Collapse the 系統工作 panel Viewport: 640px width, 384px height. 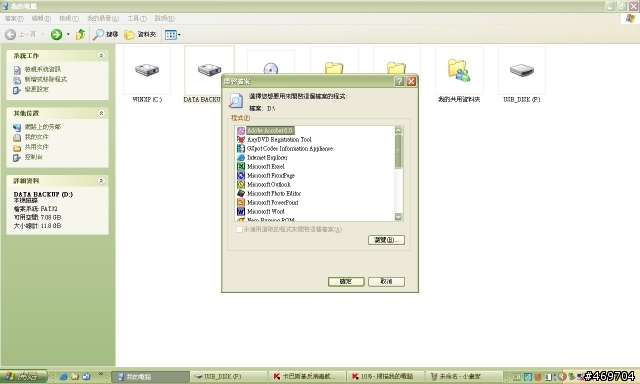(101, 55)
